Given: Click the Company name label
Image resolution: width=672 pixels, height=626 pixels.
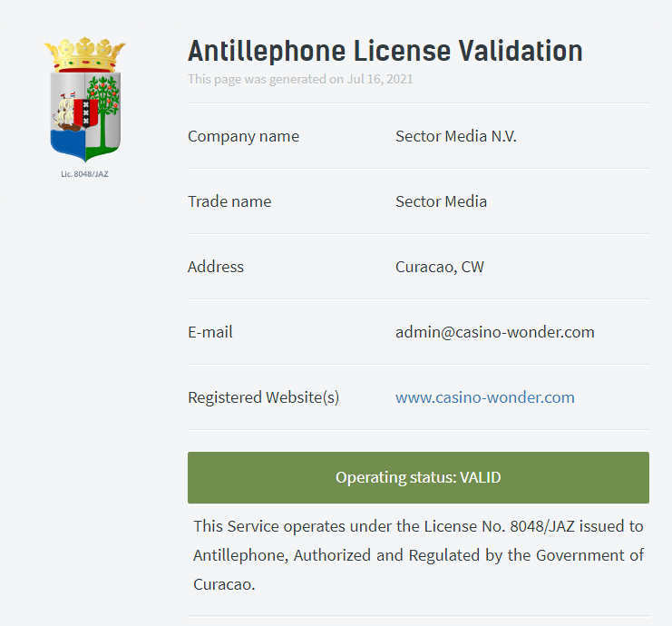Looking at the screenshot, I should pos(243,136).
